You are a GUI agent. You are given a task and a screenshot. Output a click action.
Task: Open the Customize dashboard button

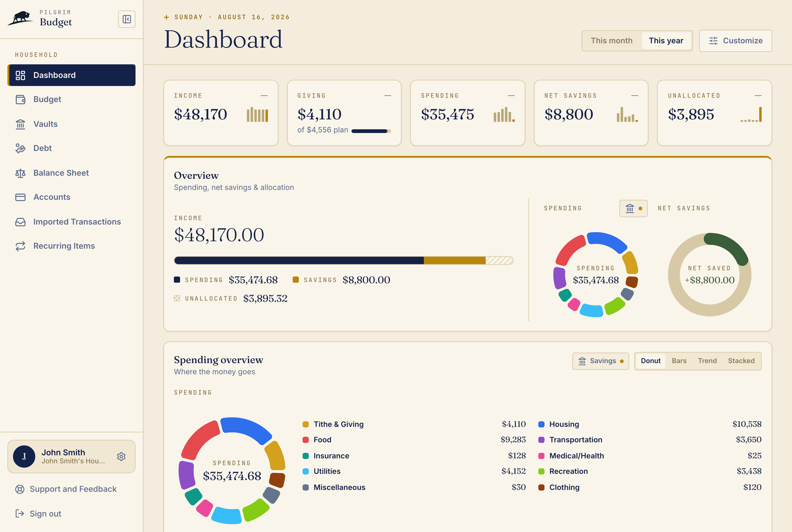point(735,41)
